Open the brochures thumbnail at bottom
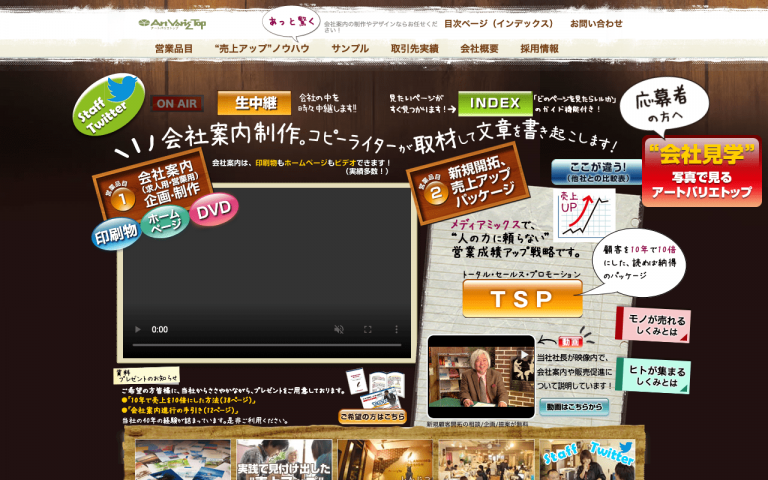Viewport: 768px width, 480px height. (183, 459)
